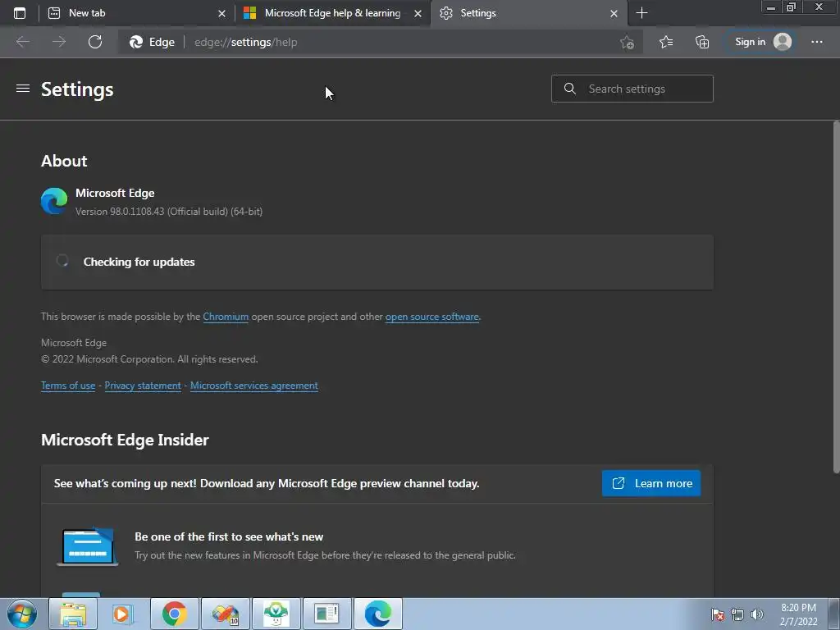Screen dimensions: 840x630
Task: Open Google Chrome from taskbar
Action: (175, 614)
